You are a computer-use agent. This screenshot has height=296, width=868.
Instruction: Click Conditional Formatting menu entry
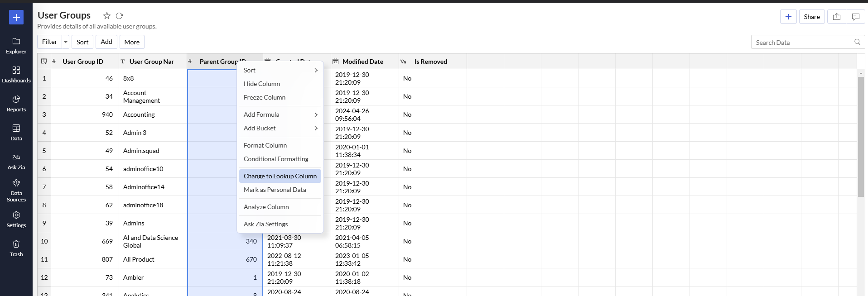pyautogui.click(x=276, y=159)
